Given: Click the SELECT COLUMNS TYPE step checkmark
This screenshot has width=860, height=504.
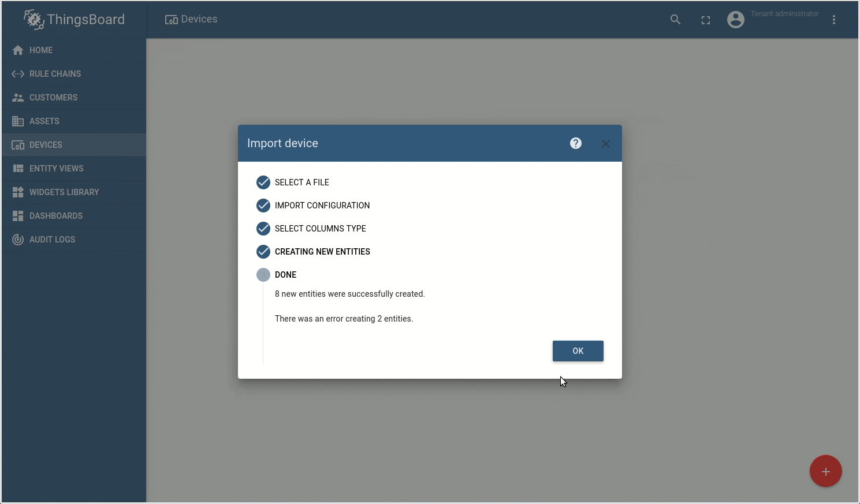Looking at the screenshot, I should [x=263, y=229].
